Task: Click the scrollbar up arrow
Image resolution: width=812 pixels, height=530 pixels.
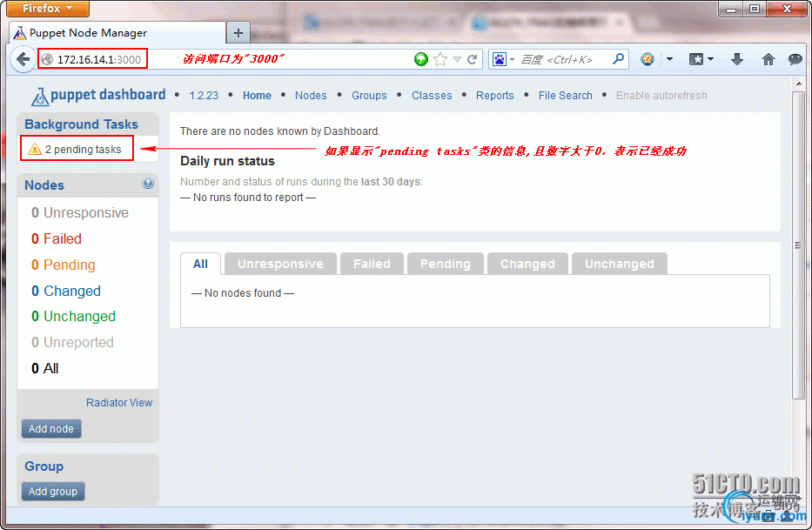Action: tap(799, 84)
